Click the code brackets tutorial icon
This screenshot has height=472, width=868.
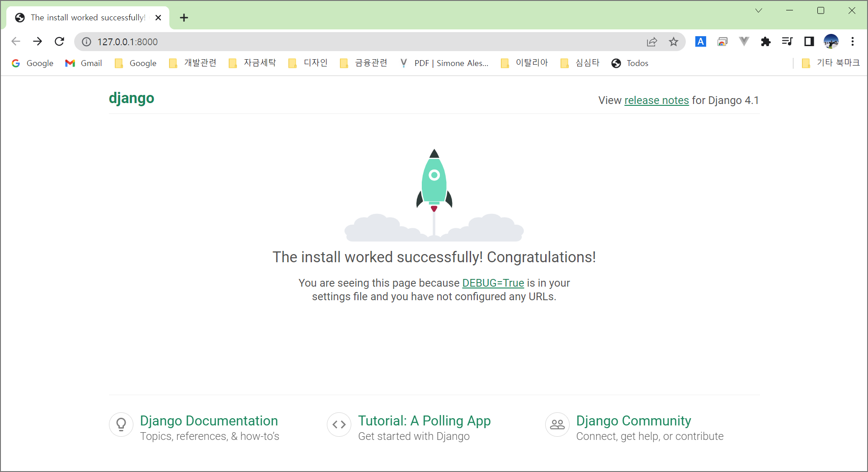tap(339, 425)
